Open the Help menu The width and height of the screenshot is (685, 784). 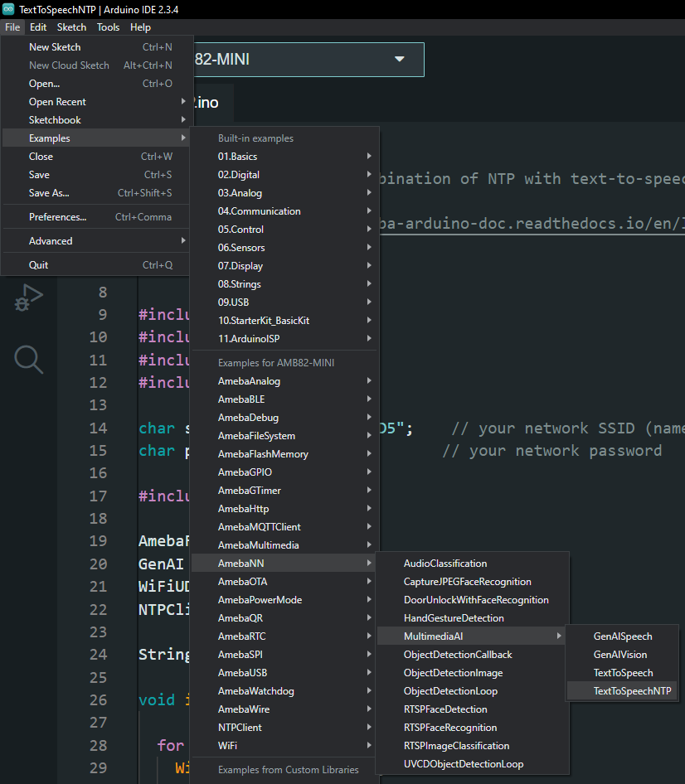click(x=140, y=27)
